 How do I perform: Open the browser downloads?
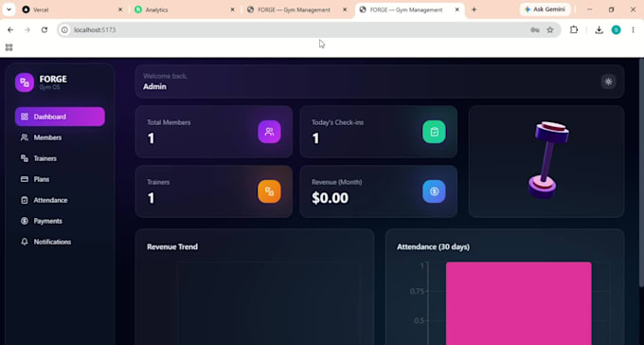tap(599, 30)
